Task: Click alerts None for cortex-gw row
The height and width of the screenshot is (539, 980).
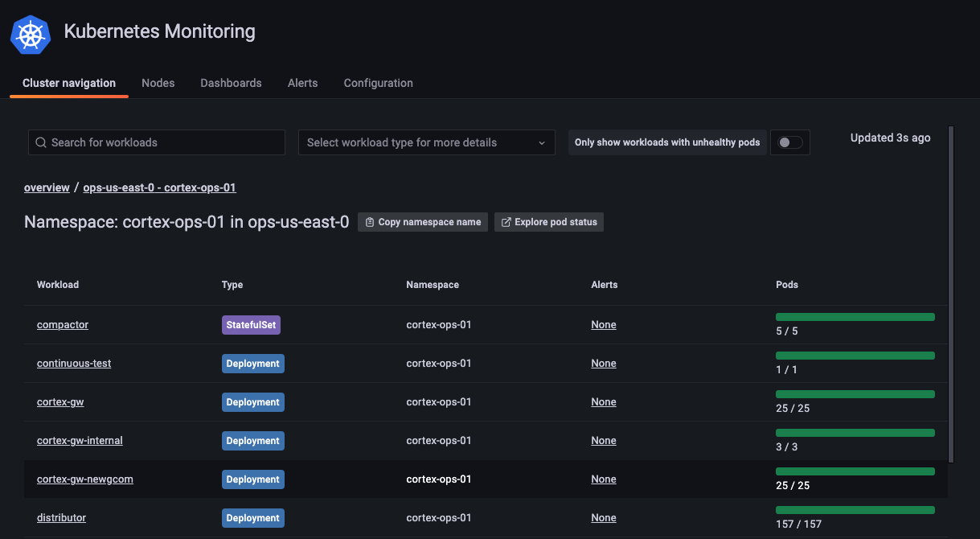Action: pos(604,402)
